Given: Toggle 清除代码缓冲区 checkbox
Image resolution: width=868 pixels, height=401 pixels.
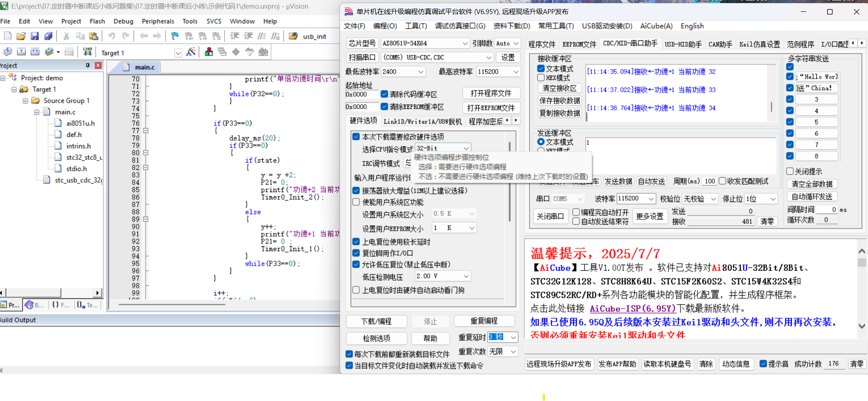Looking at the screenshot, I should 384,94.
